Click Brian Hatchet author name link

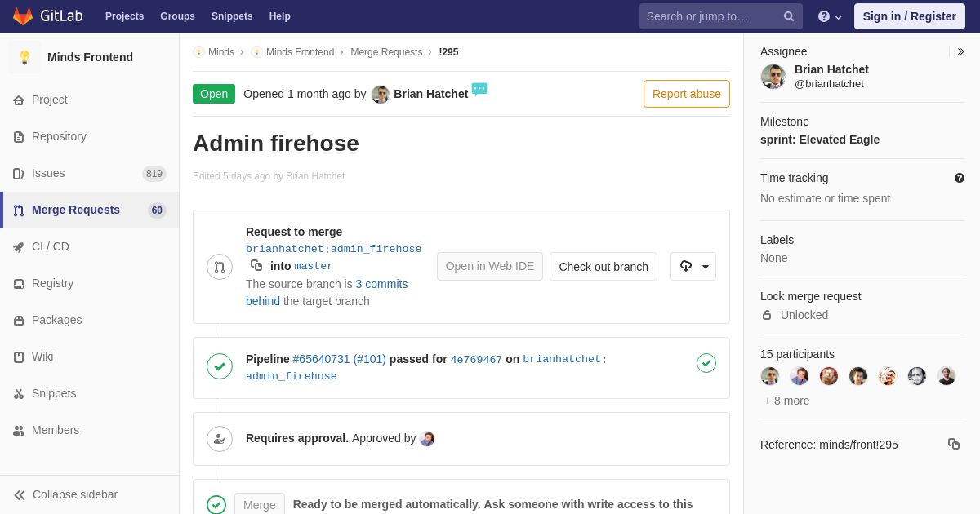coord(431,94)
